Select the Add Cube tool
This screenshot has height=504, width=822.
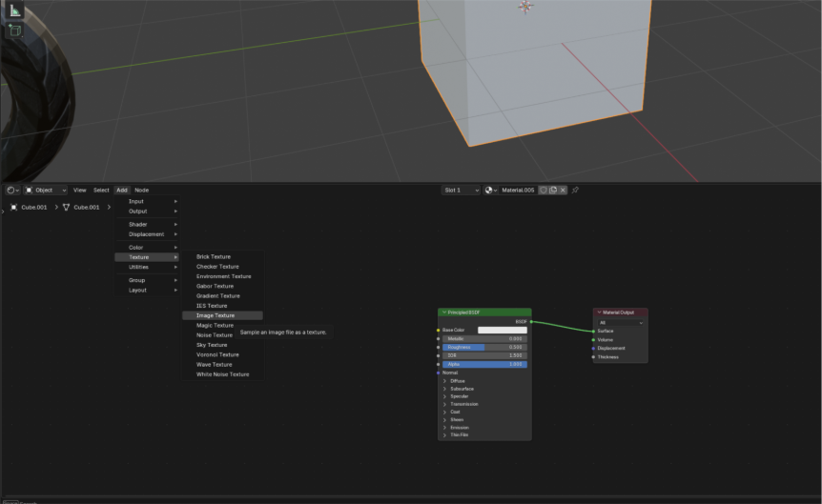(x=15, y=30)
